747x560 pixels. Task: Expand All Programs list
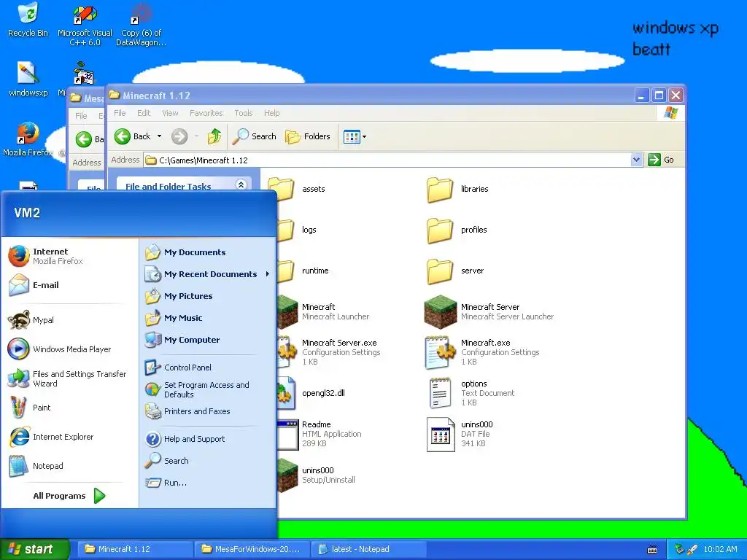coord(69,496)
